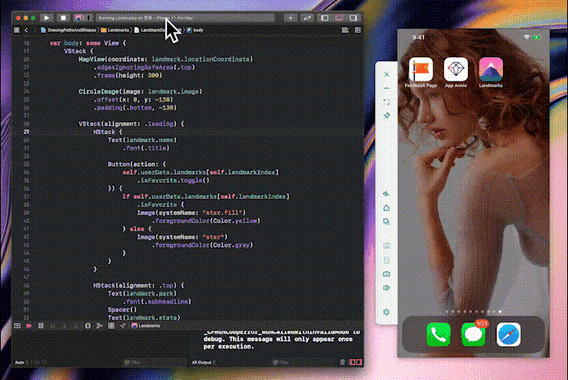Click the Run (play) button in Xcode toolbar
This screenshot has height=380, width=568.
46,18
